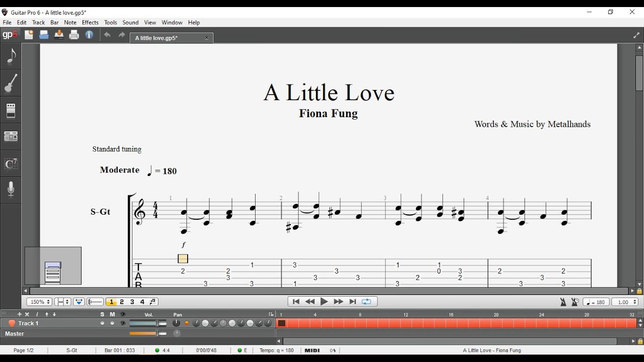The image size is (644, 362).
Task: Play the score
Action: tap(325, 302)
